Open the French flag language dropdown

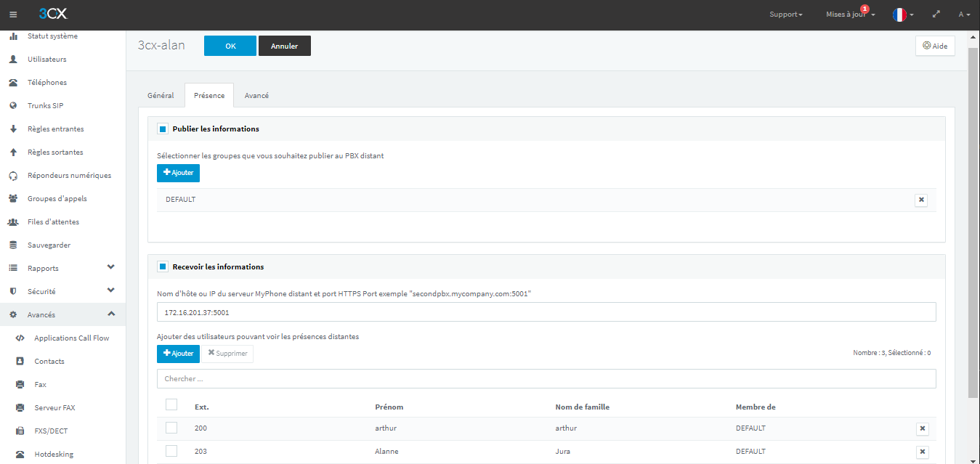(x=903, y=15)
